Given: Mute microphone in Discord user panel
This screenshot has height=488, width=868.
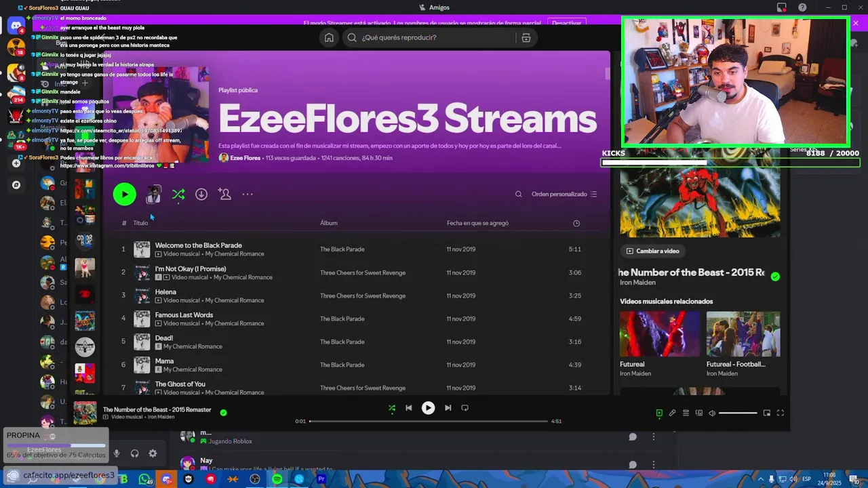Looking at the screenshot, I should pyautogui.click(x=117, y=453).
